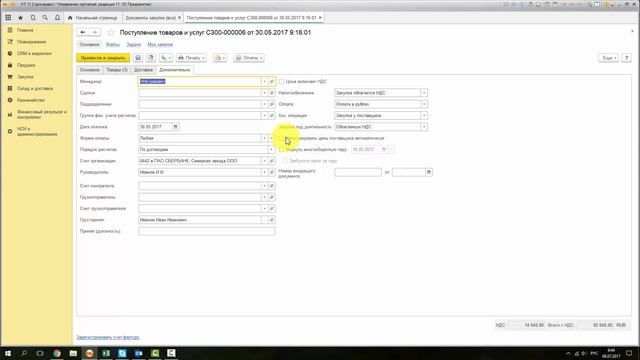640x360 pixels.
Task: Expand the Менеджер field dropdown arrow
Action: point(264,82)
